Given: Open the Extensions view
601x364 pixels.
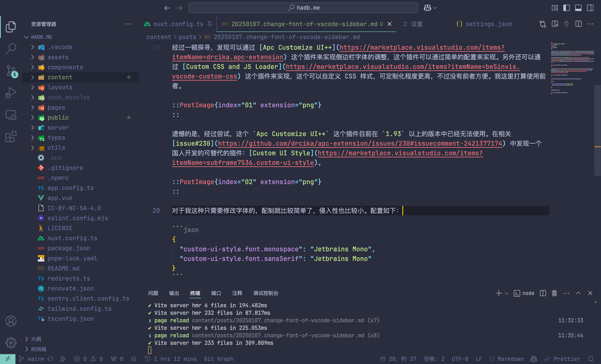Looking at the screenshot, I should [x=11, y=137].
